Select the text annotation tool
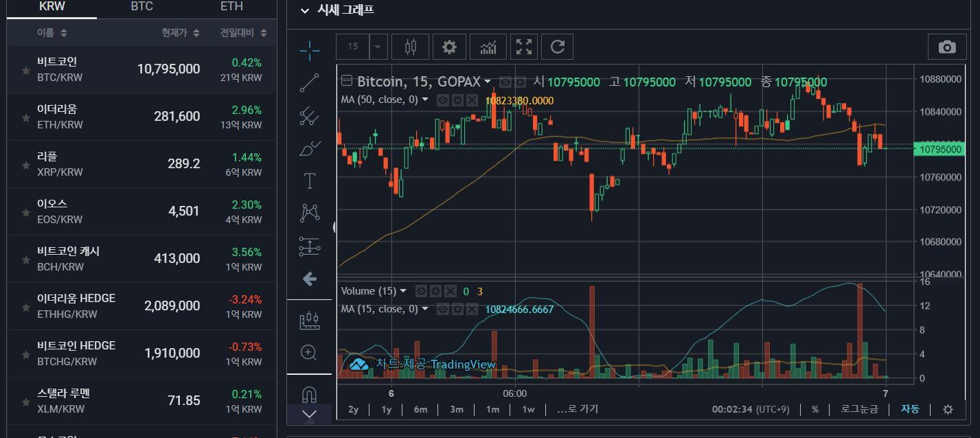Image resolution: width=980 pixels, height=438 pixels. (310, 181)
